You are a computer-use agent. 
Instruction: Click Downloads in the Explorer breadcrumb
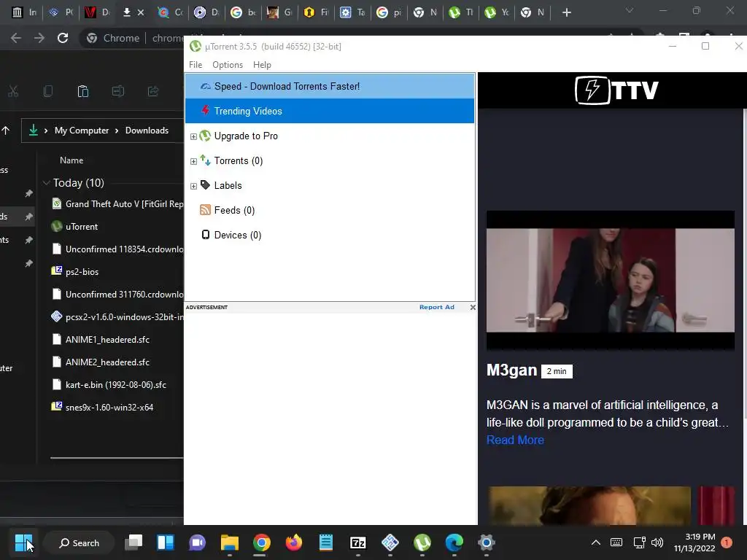[x=147, y=131]
